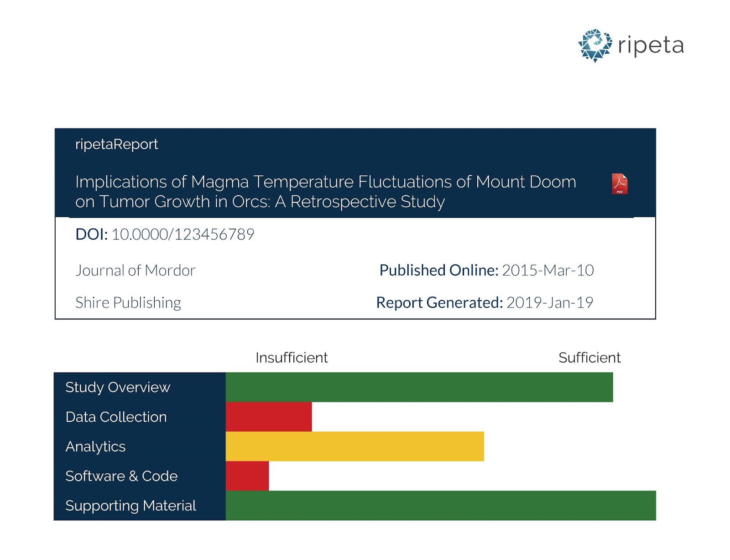The image size is (730, 560).
Task: Click the paper title about Mount Doom
Action: tap(326, 192)
